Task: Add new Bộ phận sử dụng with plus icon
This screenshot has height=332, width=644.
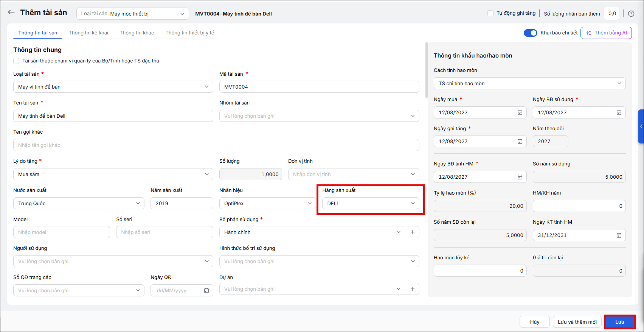Action: (x=413, y=232)
